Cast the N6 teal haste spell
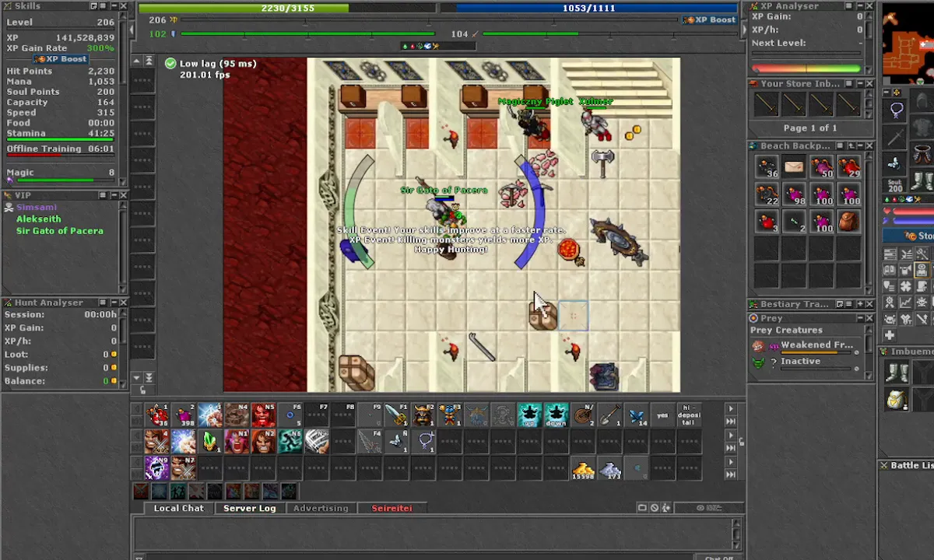 point(290,441)
